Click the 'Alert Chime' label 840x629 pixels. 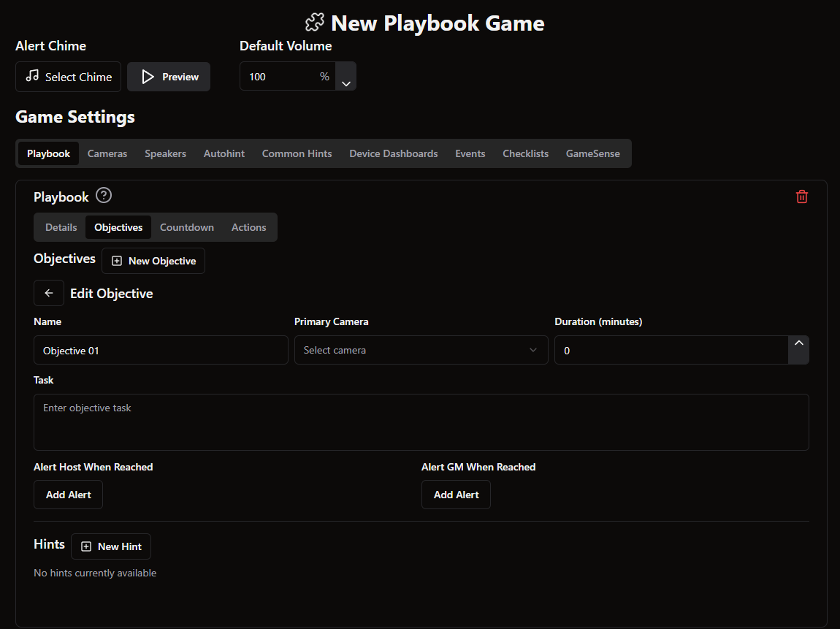[51, 46]
